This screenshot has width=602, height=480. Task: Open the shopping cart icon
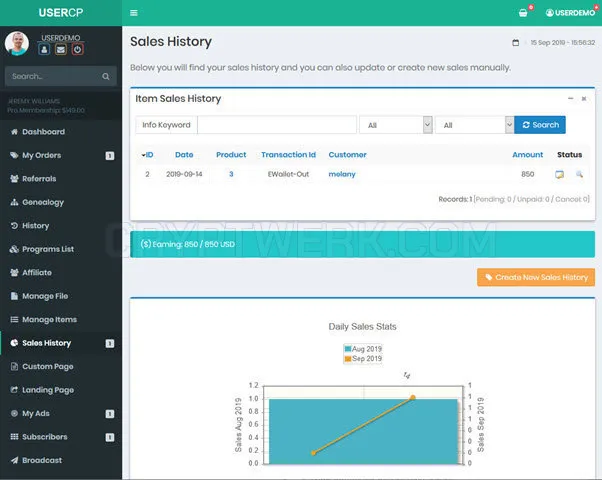523,13
